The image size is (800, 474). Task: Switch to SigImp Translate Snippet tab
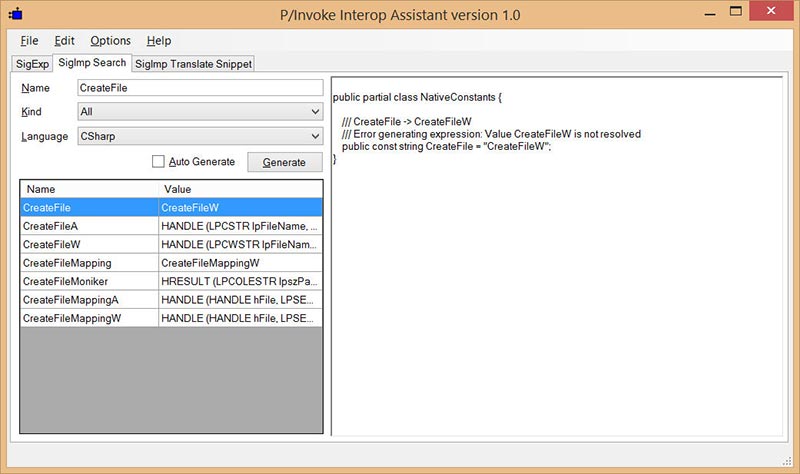194,64
